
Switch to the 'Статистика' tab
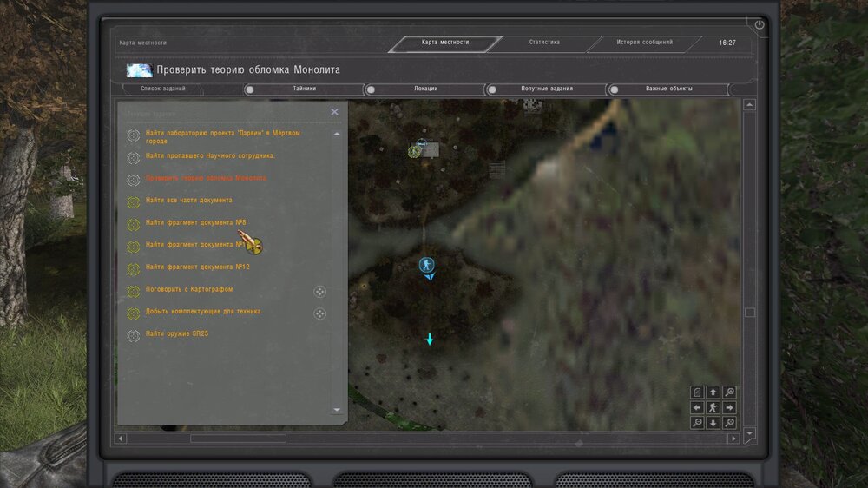point(544,43)
